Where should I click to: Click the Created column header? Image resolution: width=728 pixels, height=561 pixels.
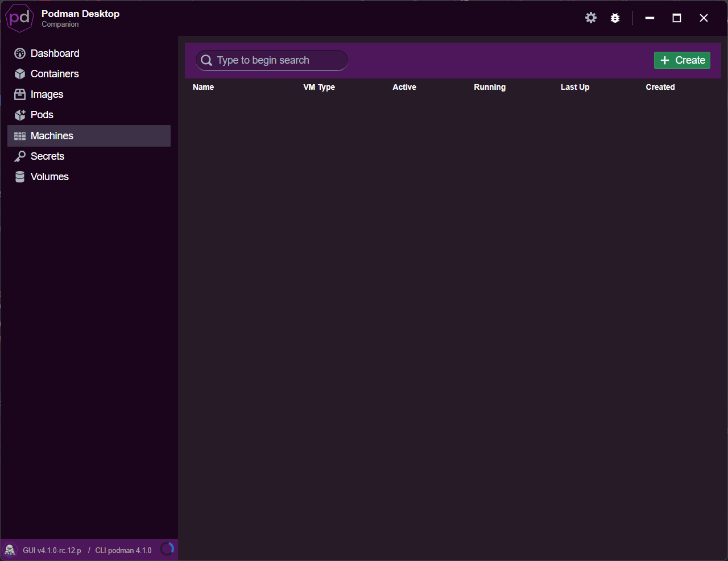[x=660, y=87]
